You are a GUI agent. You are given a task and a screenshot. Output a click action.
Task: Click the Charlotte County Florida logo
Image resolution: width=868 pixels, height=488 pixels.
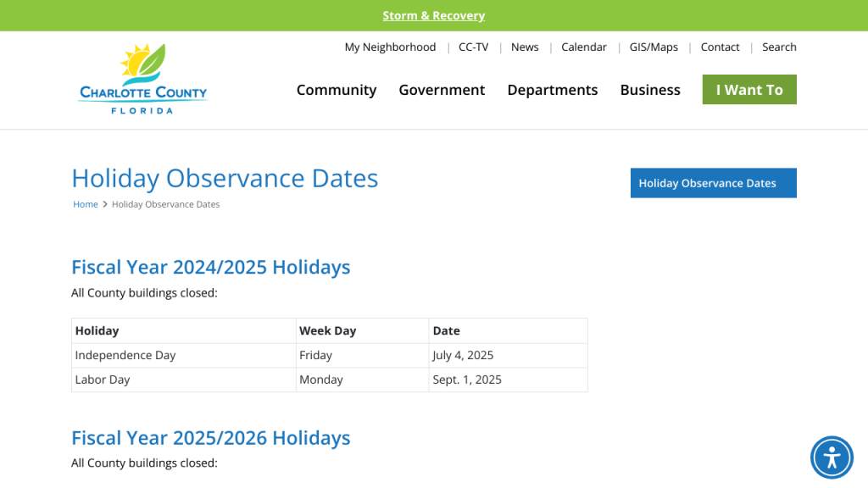[x=143, y=79]
